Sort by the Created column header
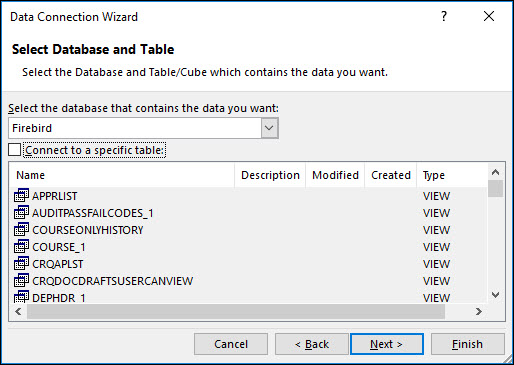 pyautogui.click(x=391, y=175)
